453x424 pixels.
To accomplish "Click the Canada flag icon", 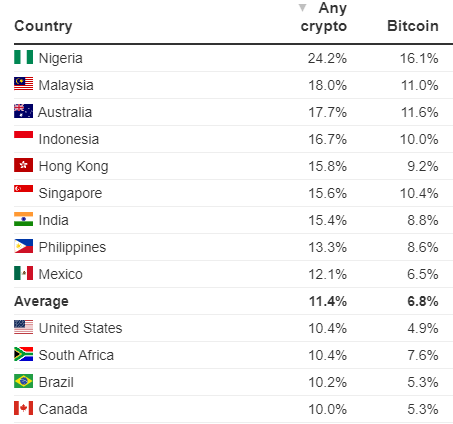I will (x=23, y=408).
